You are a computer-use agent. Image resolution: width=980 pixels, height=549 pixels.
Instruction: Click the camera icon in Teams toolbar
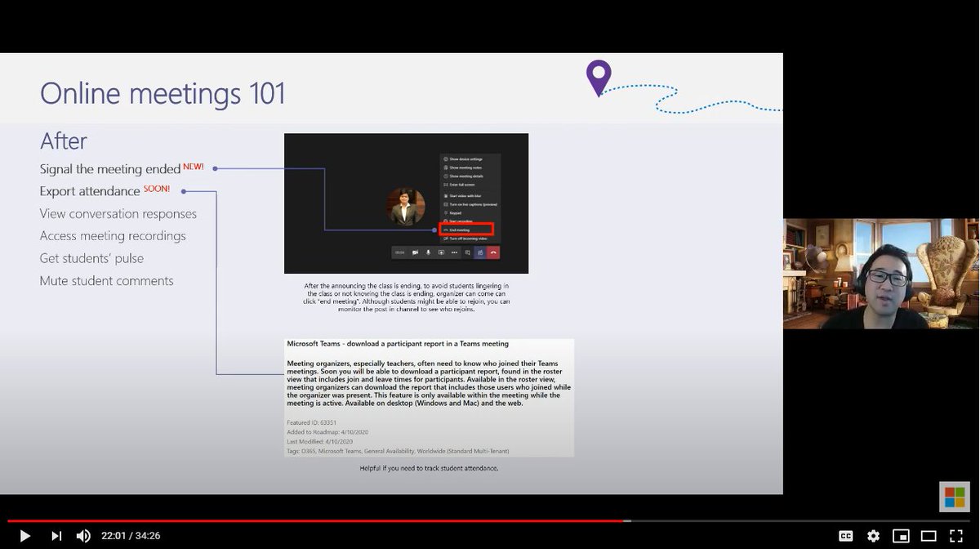(415, 252)
